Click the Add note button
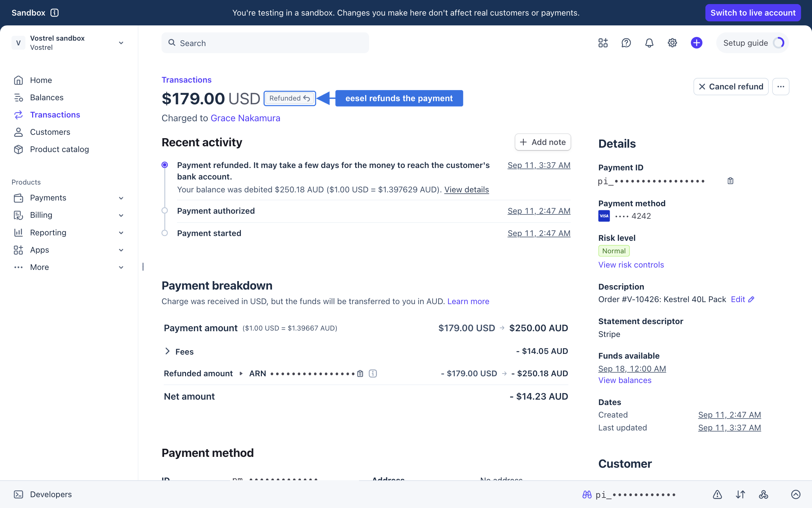 click(x=543, y=142)
